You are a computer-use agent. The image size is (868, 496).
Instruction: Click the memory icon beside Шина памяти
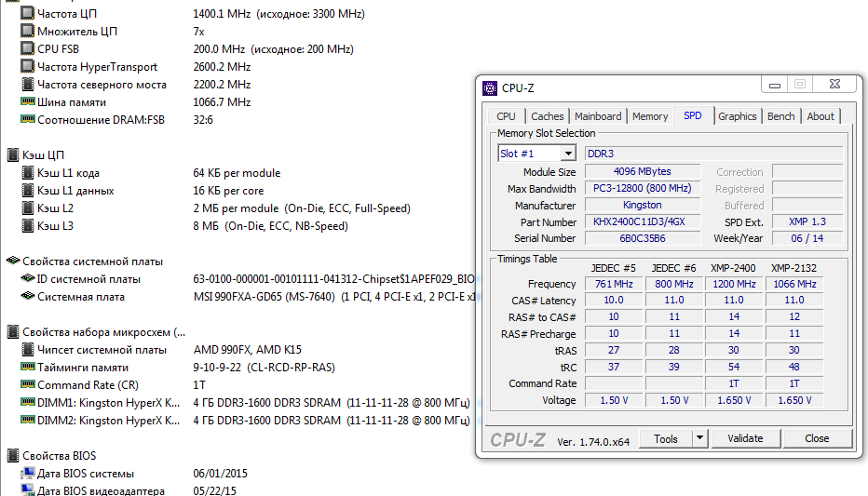pos(27,101)
